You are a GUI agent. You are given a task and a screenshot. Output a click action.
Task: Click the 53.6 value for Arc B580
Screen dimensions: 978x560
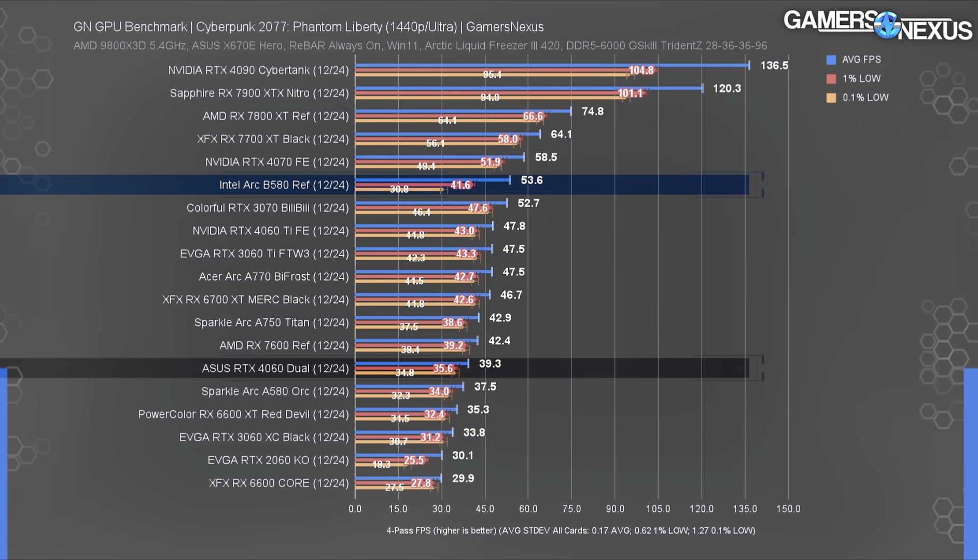pos(532,180)
